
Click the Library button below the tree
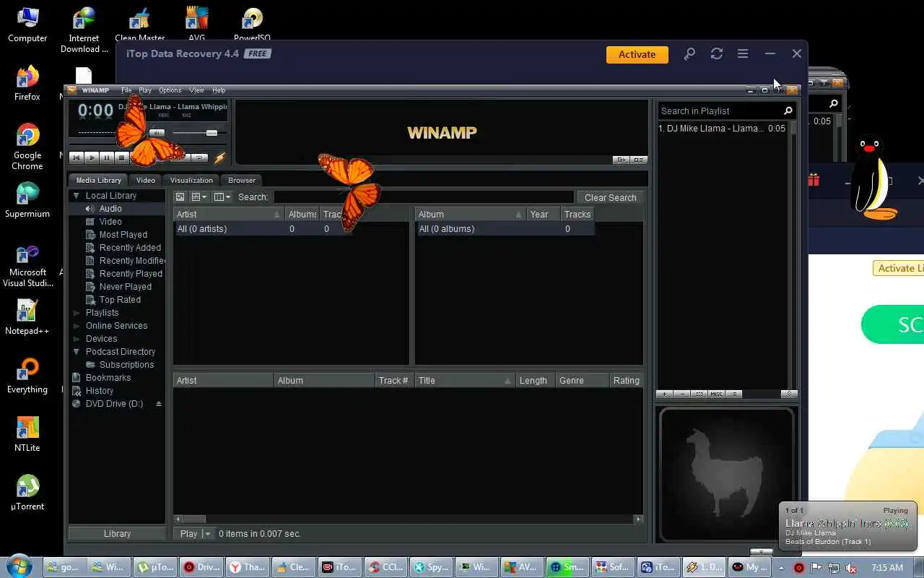coord(117,534)
